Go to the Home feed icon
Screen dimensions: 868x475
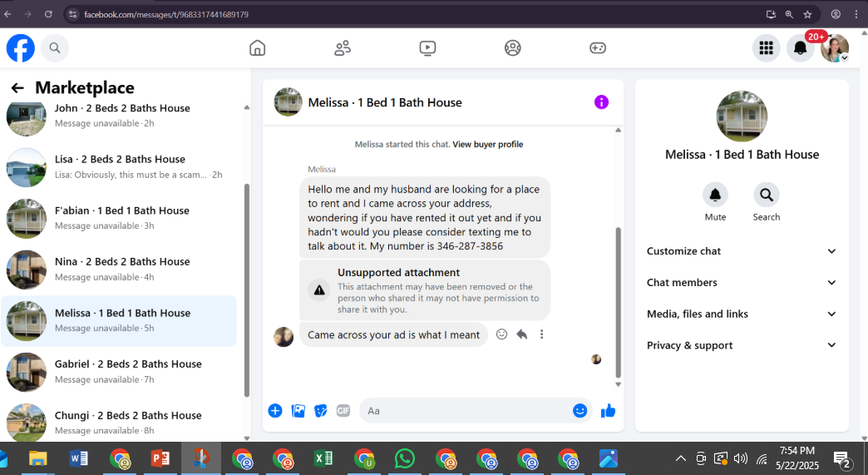(258, 48)
